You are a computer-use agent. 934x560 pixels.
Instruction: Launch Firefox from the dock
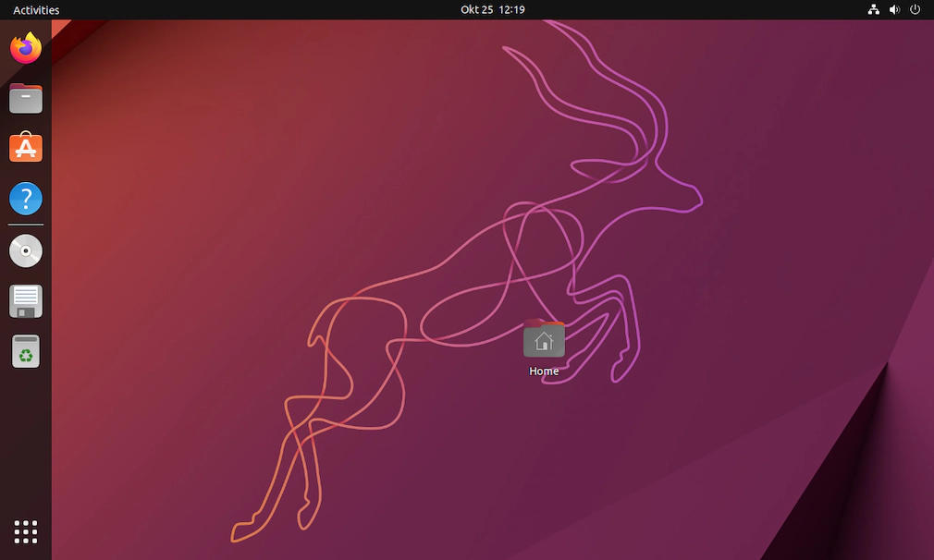click(26, 48)
